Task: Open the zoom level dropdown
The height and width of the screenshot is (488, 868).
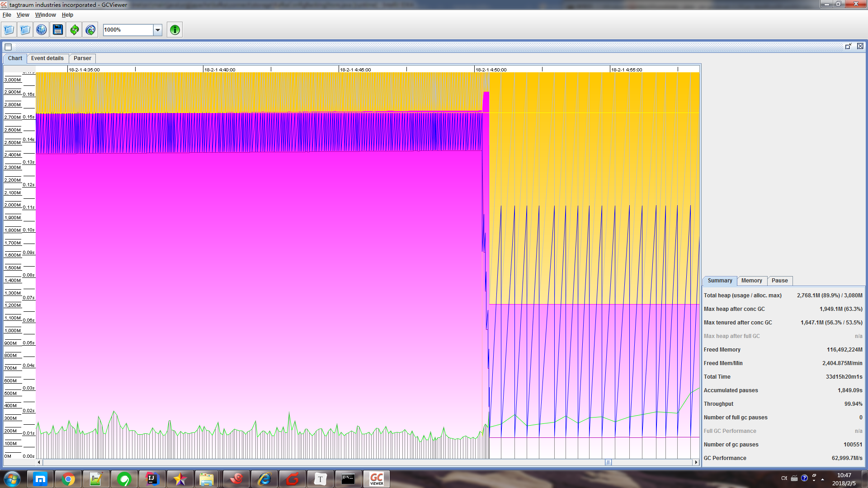Action: click(157, 29)
